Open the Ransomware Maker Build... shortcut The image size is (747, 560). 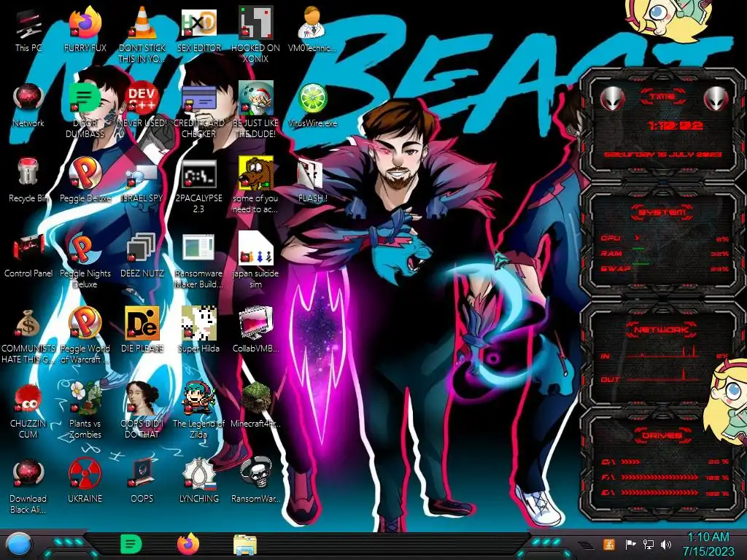tap(199, 261)
